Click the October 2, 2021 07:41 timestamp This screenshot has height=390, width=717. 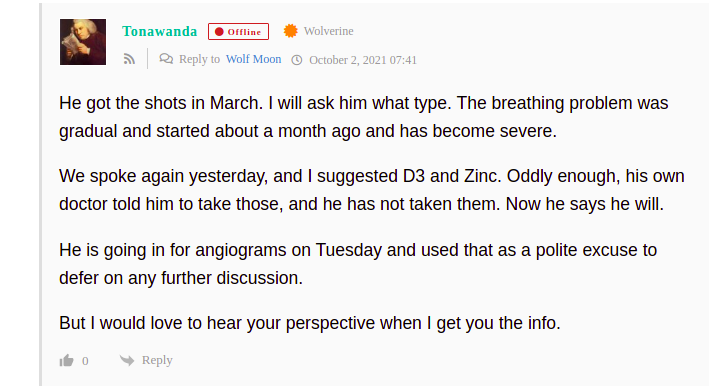pyautogui.click(x=363, y=60)
